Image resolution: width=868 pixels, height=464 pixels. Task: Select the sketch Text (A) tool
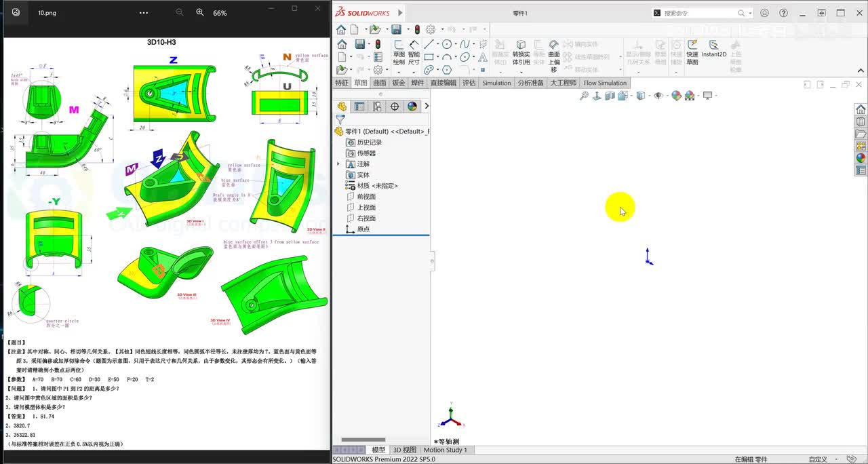click(483, 57)
